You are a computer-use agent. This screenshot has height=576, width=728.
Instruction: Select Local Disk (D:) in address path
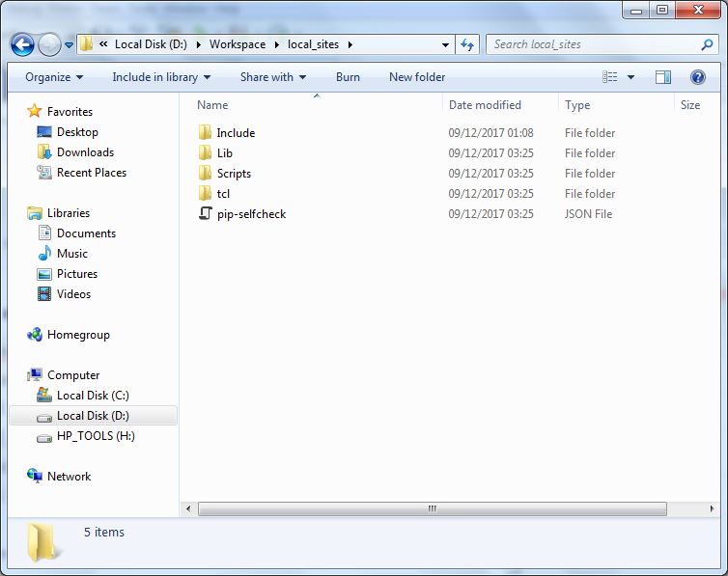151,44
